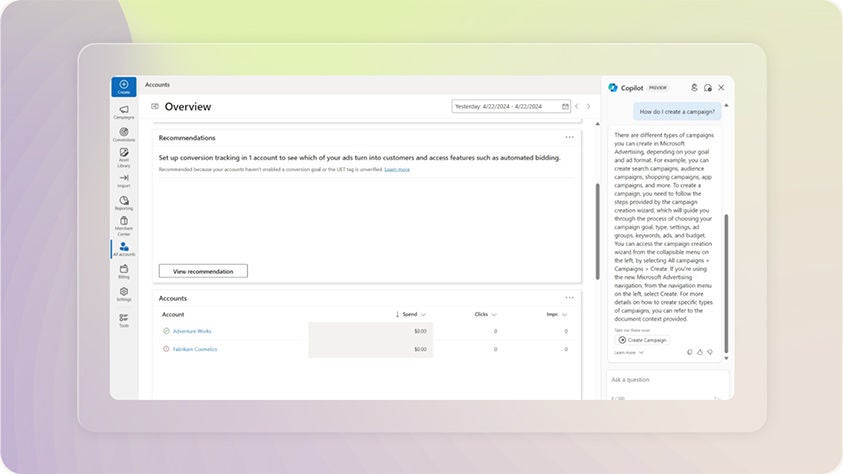The image size is (843, 474).
Task: Expand the Impr. column dropdown
Action: point(564,314)
